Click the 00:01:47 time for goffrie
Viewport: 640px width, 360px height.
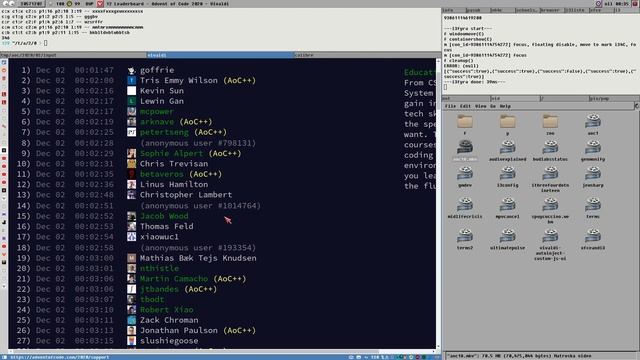coord(94,70)
